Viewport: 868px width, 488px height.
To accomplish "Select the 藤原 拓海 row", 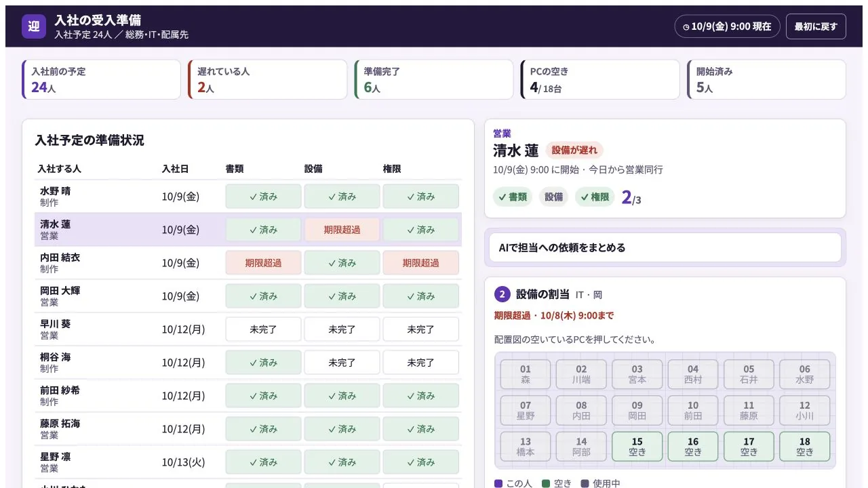I will 248,429.
